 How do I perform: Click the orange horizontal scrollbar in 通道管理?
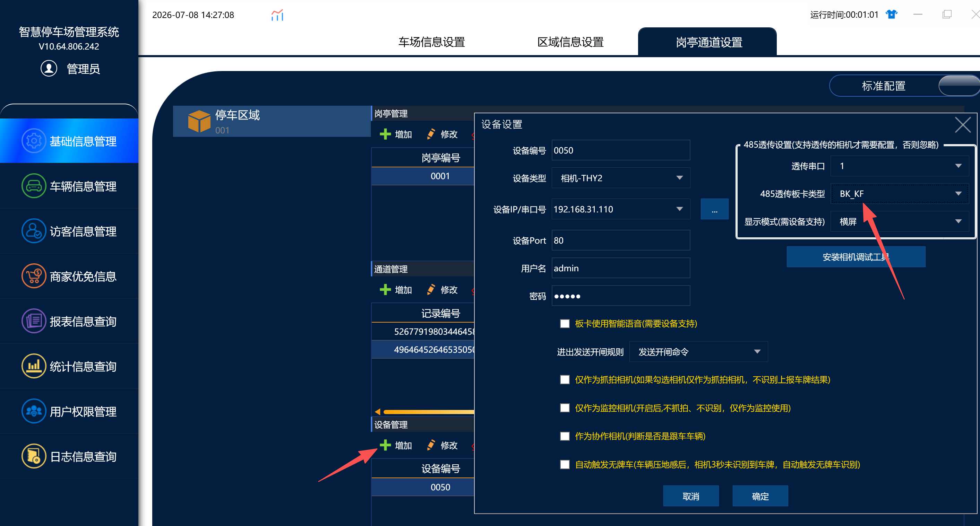428,412
